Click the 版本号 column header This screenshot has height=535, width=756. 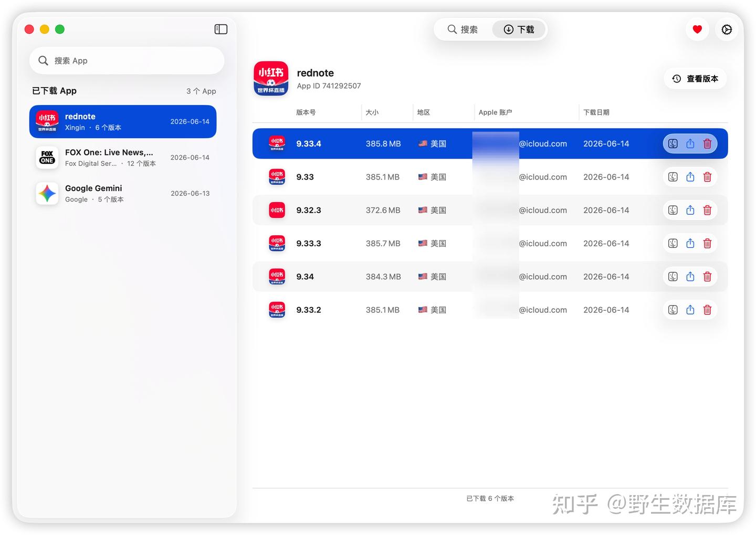tap(306, 112)
